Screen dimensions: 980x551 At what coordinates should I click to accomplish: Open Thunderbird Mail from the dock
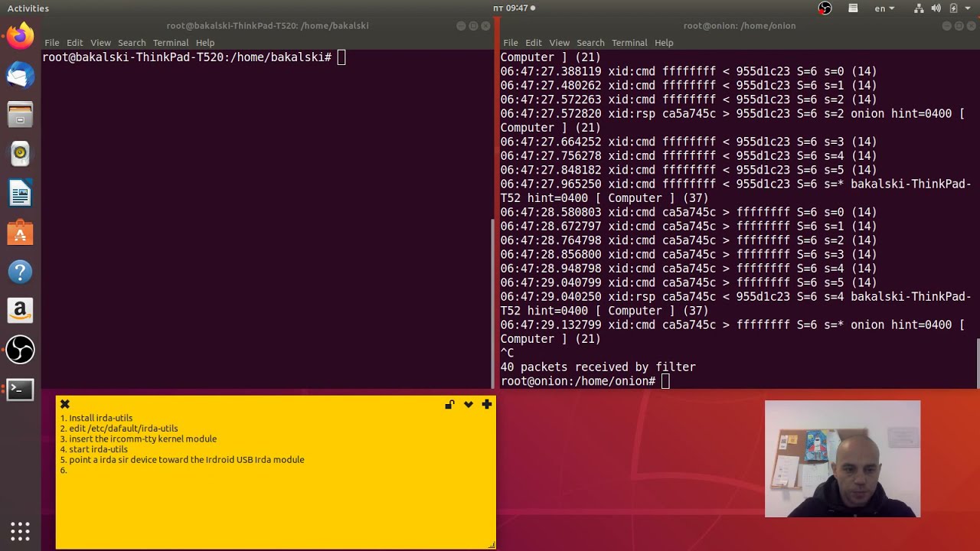(21, 75)
